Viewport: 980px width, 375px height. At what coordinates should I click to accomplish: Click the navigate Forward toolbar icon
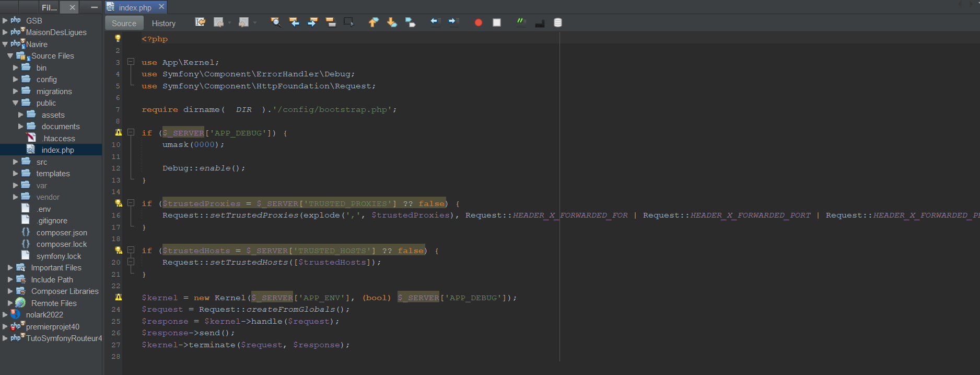[x=243, y=22]
